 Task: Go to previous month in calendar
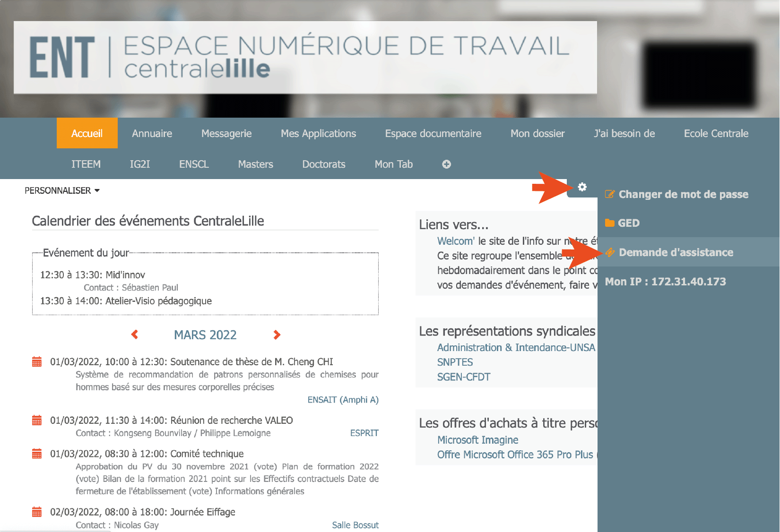[135, 335]
